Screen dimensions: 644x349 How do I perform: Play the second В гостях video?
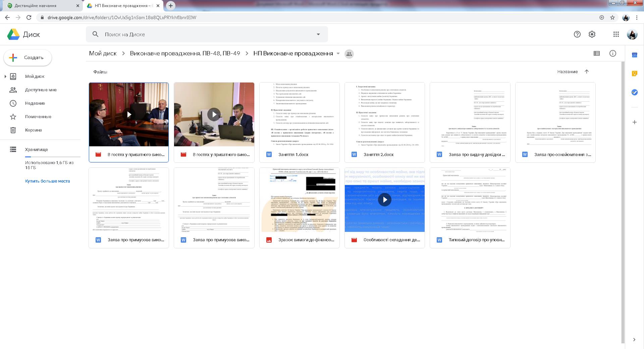214,114
